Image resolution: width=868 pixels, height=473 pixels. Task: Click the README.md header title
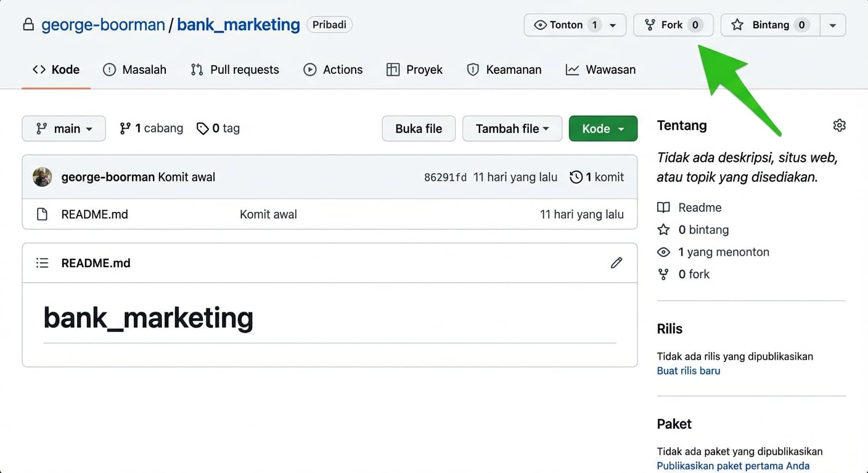click(96, 263)
